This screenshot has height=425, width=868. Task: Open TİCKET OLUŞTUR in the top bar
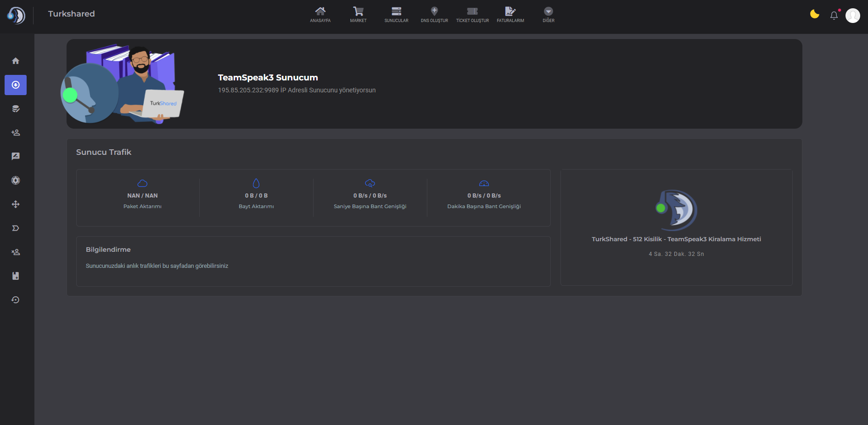coord(472,15)
